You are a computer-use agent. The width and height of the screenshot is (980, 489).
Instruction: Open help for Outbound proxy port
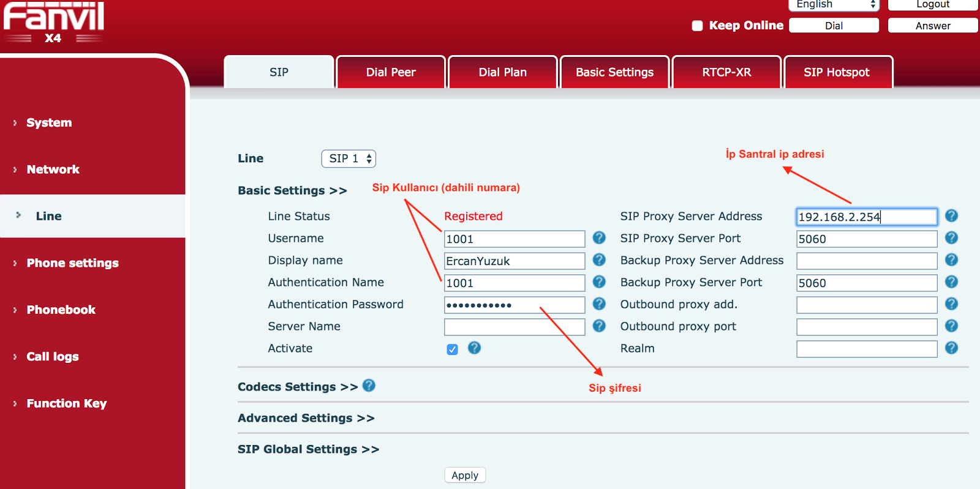click(x=951, y=326)
